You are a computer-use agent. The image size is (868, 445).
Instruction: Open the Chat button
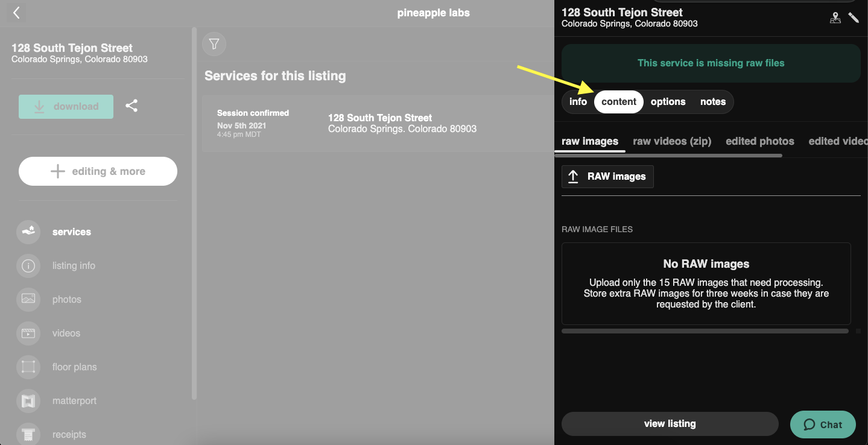822,424
